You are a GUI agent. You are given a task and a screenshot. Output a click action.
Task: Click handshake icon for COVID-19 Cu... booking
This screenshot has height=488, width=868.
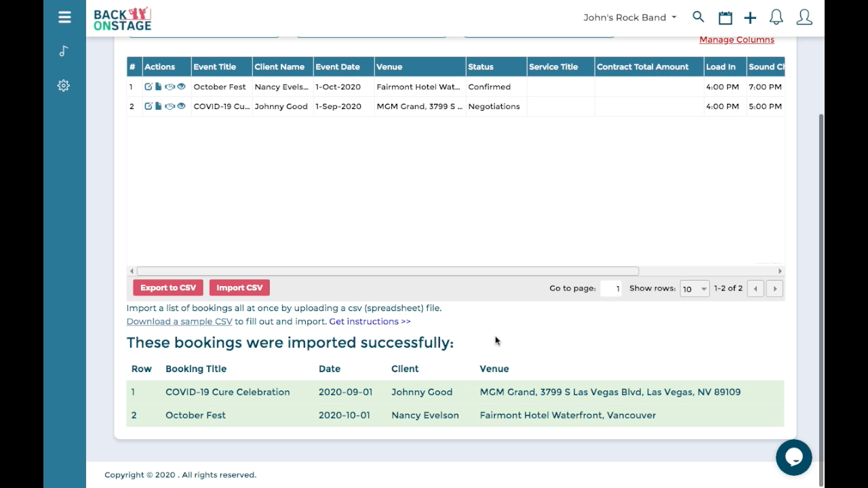pos(170,106)
